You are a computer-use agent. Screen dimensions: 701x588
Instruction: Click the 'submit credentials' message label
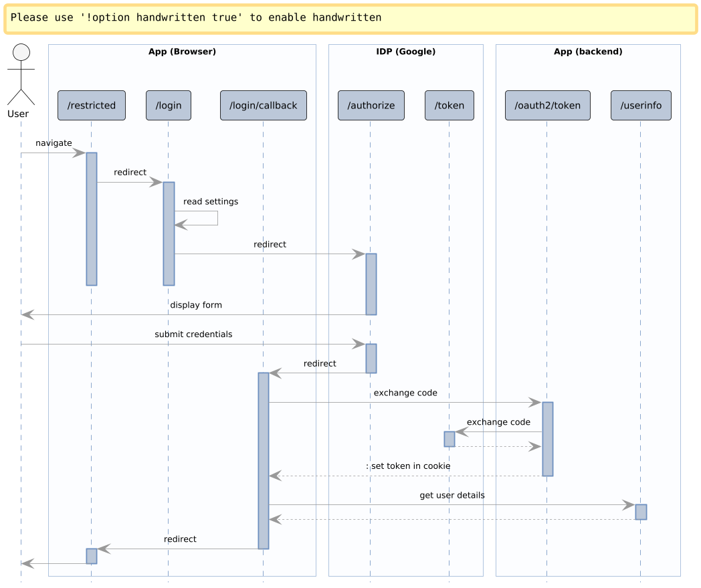(x=193, y=334)
